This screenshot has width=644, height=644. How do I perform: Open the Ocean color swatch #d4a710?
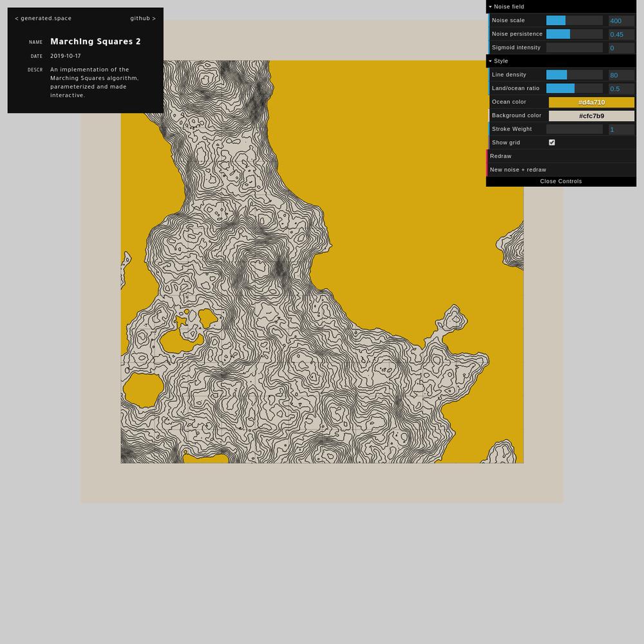[x=591, y=102]
